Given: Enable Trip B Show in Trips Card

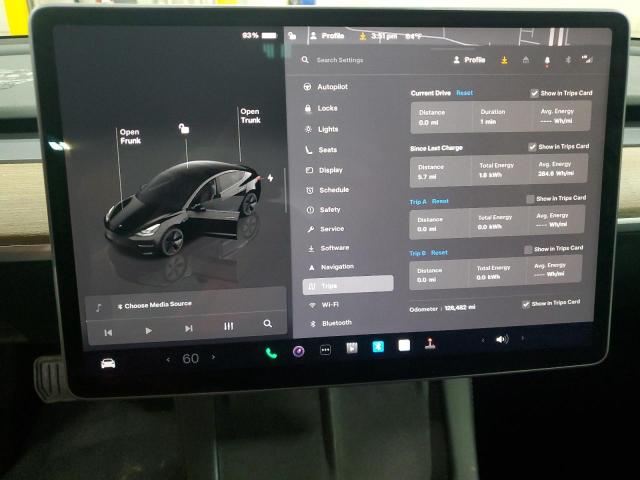Looking at the screenshot, I should [528, 249].
